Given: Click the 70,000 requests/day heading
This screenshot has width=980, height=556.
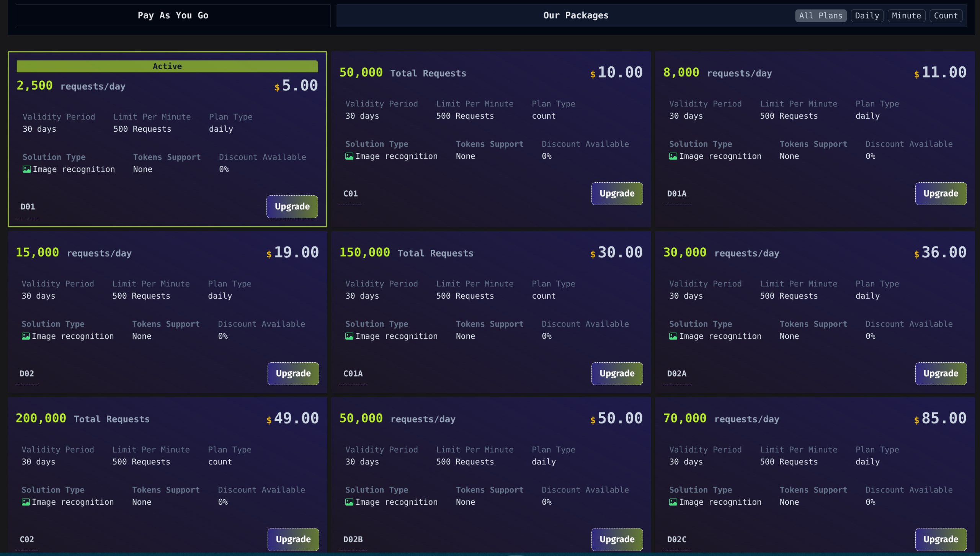Looking at the screenshot, I should click(721, 419).
